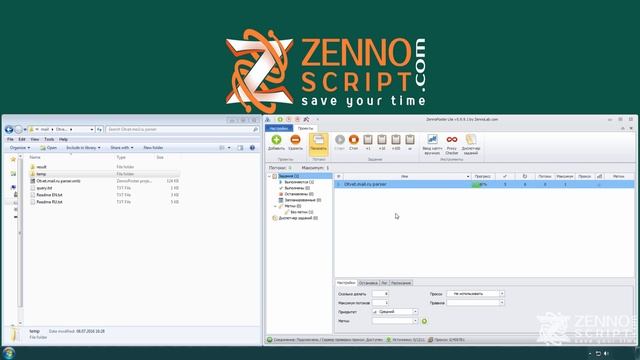The image size is (640, 360).
Task: Click the +10 task clipboard icon
Action: point(382,140)
